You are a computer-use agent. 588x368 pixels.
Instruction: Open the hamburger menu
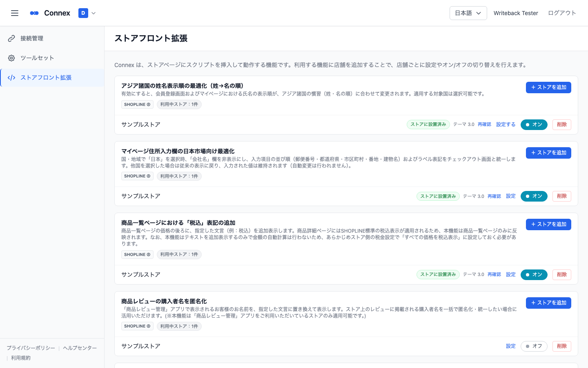coord(15,13)
